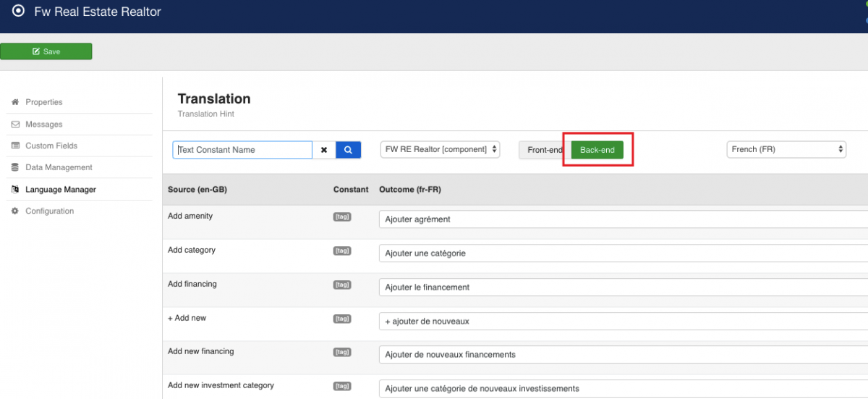The width and height of the screenshot is (868, 399).
Task: Switch to Front-end translations
Action: coord(544,150)
